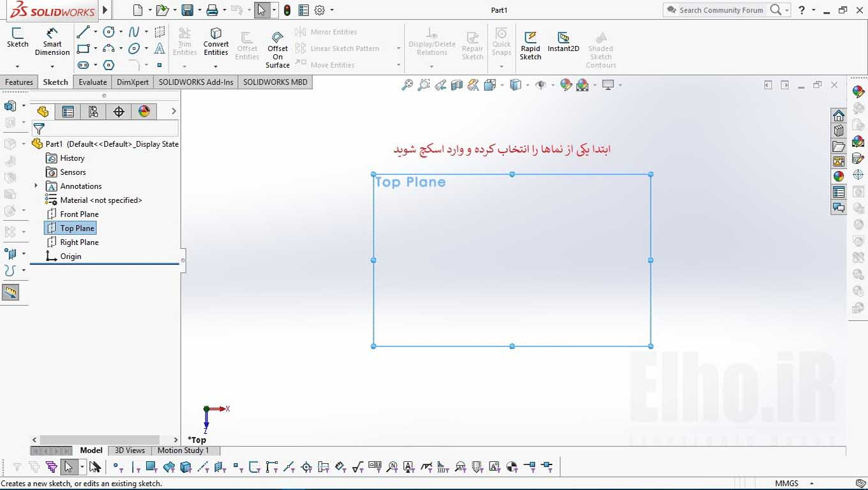868x490 pixels.
Task: Open the PropertyManager tab icon
Action: point(68,112)
